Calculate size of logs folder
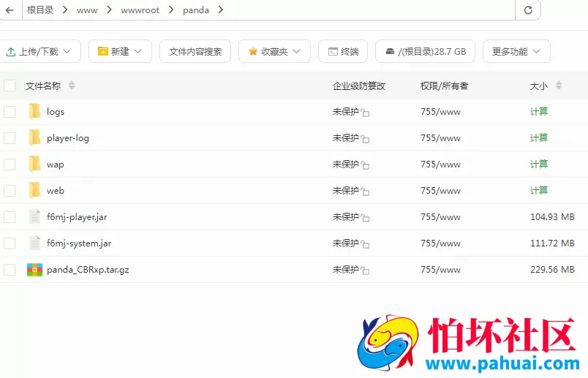The image size is (588, 378). coord(539,111)
